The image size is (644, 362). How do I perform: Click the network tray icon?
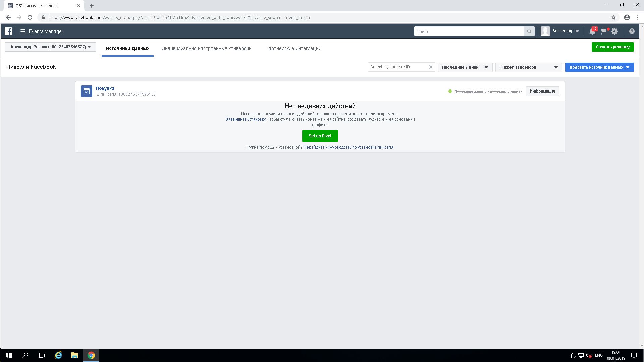click(581, 355)
